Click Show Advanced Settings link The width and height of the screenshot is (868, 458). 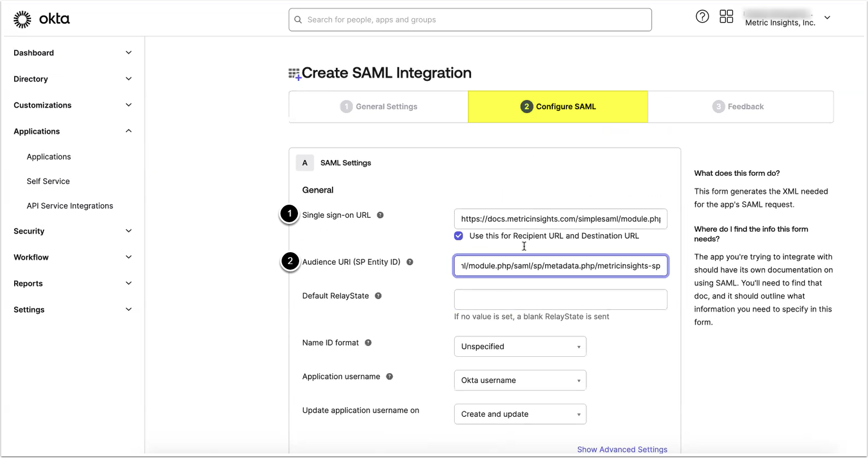click(622, 450)
